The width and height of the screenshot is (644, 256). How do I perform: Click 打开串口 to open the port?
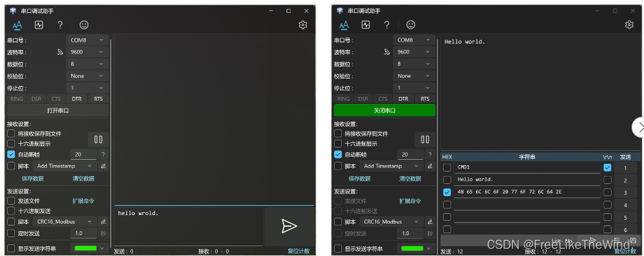pyautogui.click(x=58, y=110)
